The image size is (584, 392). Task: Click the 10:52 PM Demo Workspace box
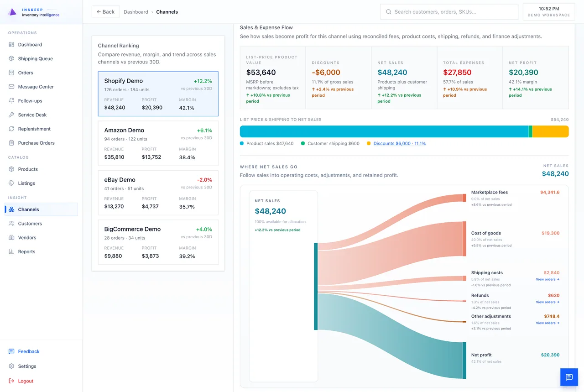click(x=548, y=12)
